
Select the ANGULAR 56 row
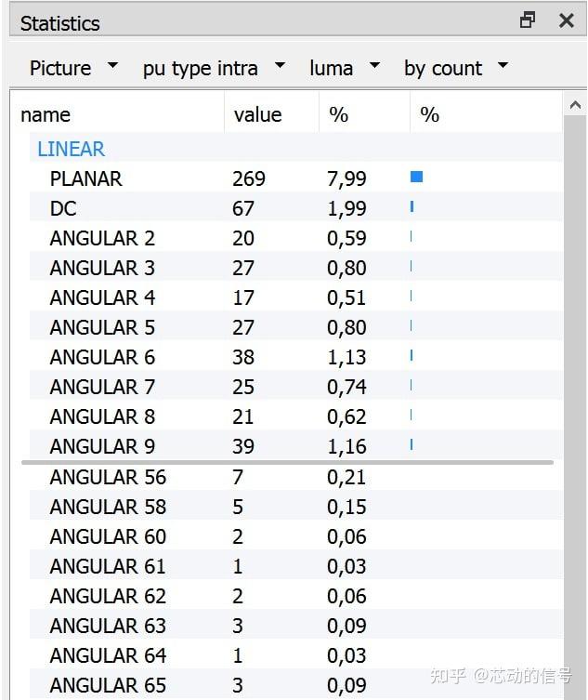(x=108, y=477)
